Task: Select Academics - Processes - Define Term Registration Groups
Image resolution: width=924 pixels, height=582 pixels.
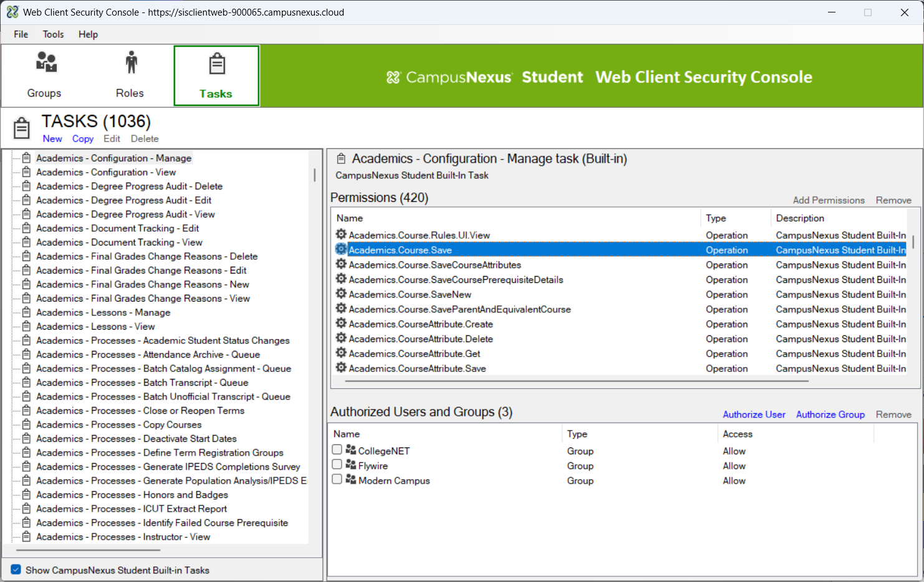Action: [x=160, y=452]
